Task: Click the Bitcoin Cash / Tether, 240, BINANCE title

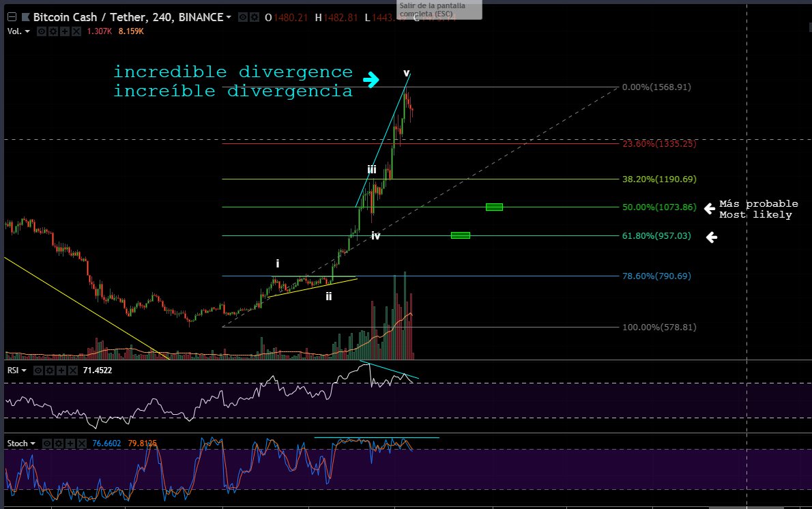Action: 128,17
